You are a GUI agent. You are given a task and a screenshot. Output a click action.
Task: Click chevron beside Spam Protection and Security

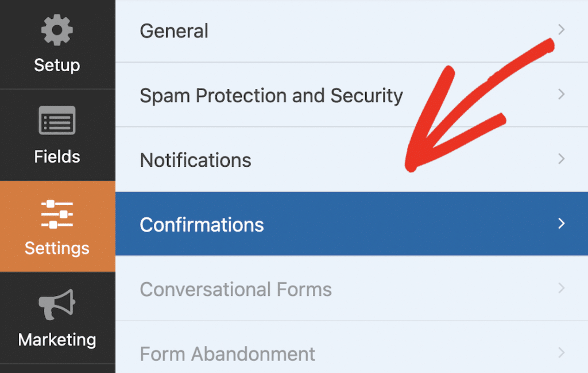click(562, 94)
